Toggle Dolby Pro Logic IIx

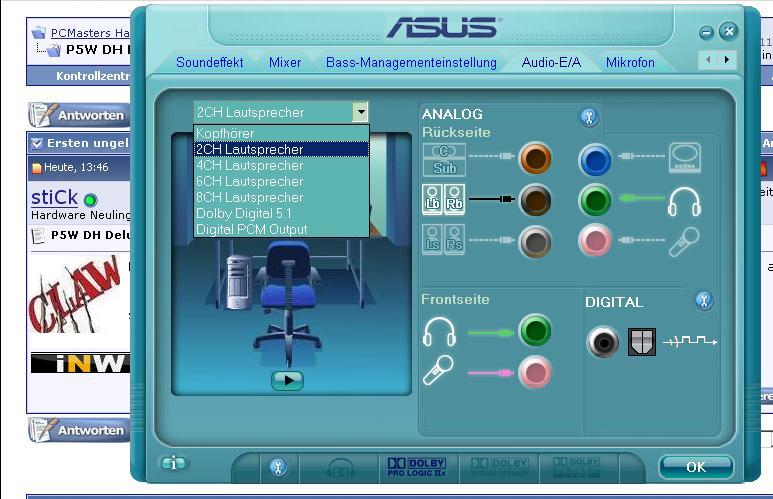pos(417,466)
